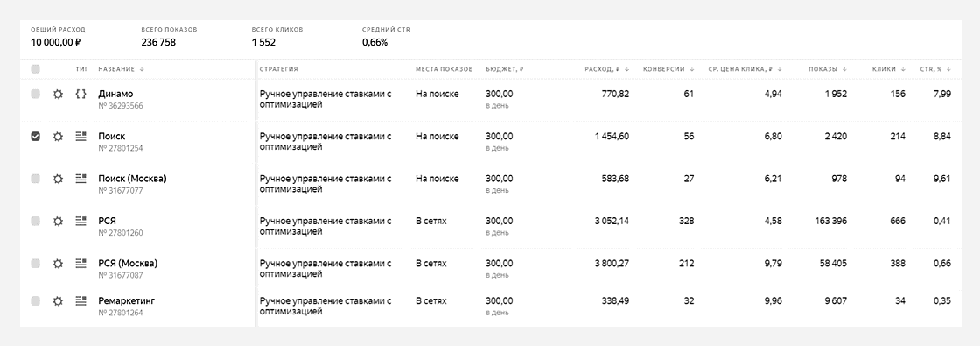Viewport: 980px width, 346px height.
Task: Sort by Клики column header
Action: [888, 69]
